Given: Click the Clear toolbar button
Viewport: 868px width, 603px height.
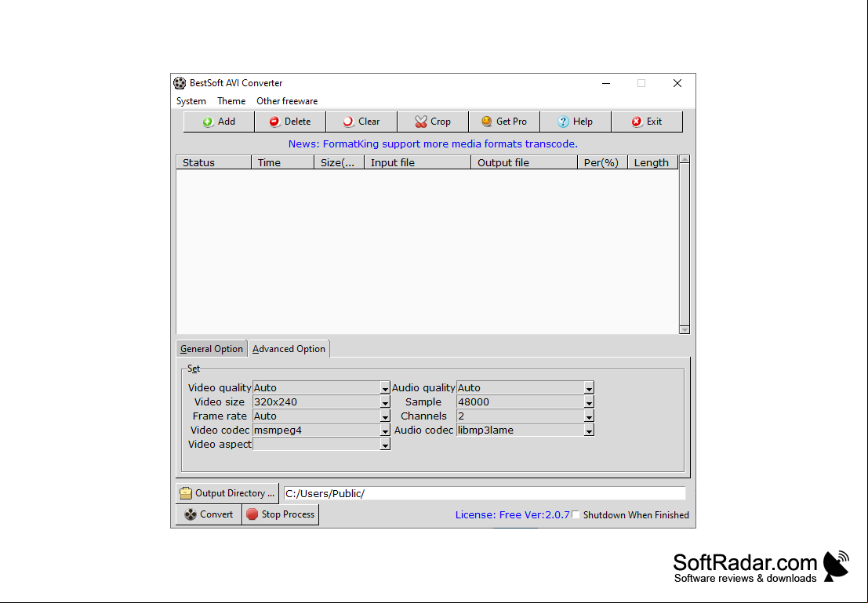Looking at the screenshot, I should tap(361, 122).
